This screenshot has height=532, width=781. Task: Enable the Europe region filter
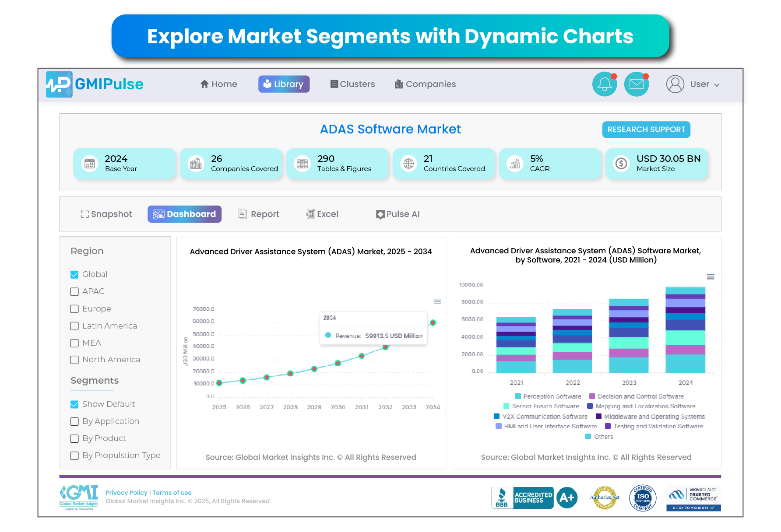pyautogui.click(x=74, y=308)
